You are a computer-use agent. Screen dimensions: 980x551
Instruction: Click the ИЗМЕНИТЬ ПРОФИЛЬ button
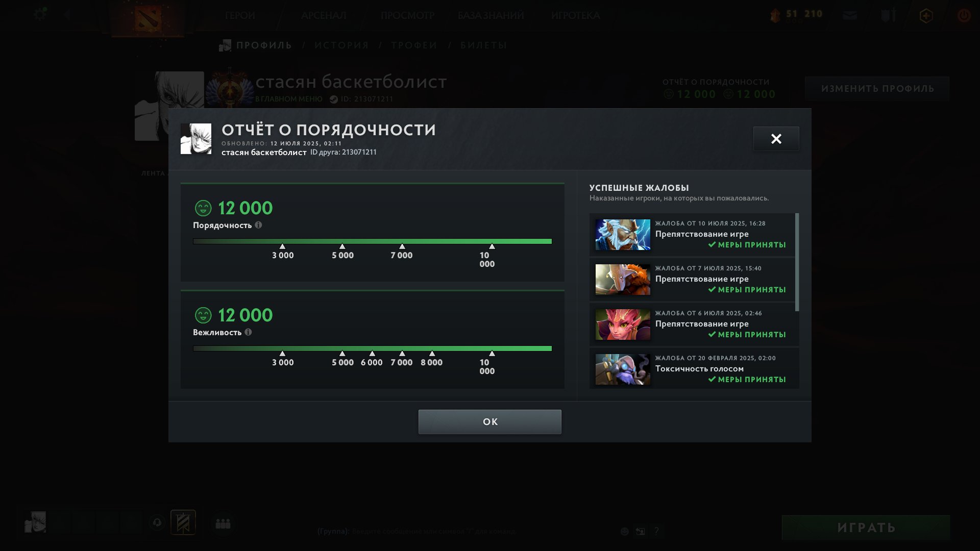tap(877, 89)
